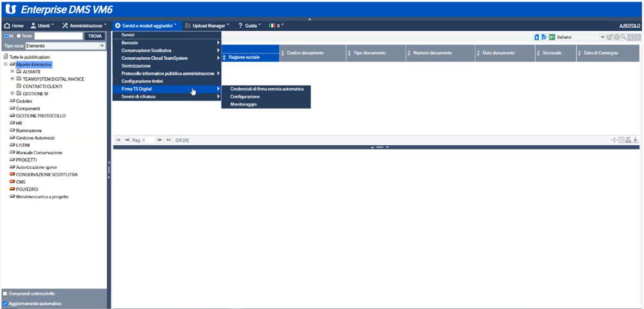Image resolution: width=644 pixels, height=309 pixels.
Task: Select Metalmeccanica a progetto publication
Action: pyautogui.click(x=42, y=197)
